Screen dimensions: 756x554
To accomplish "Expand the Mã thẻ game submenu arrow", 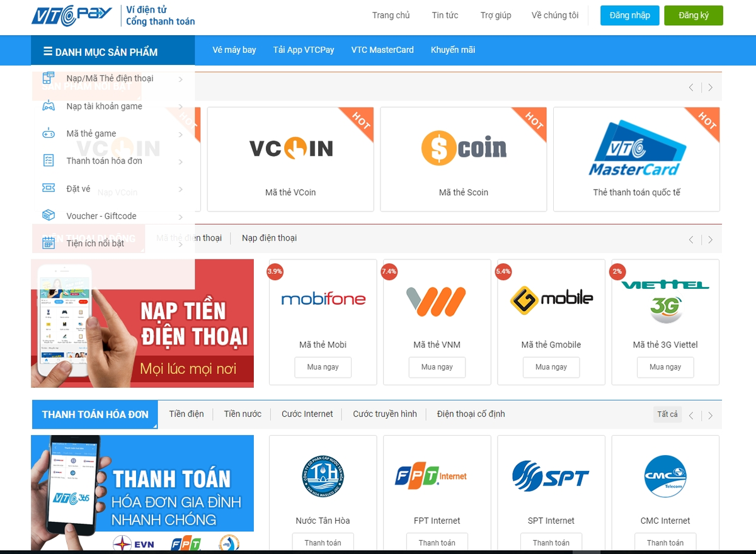I will [x=181, y=134].
